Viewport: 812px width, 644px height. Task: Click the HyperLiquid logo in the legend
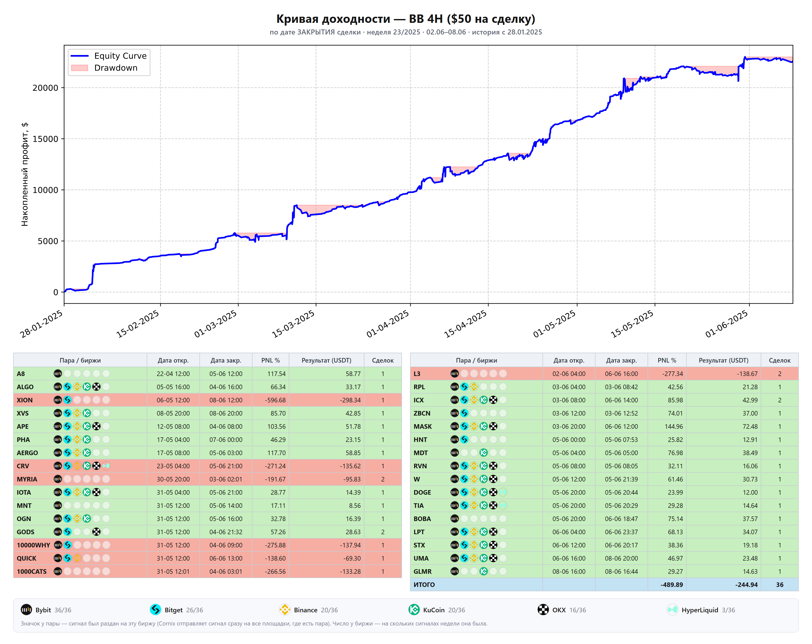[x=672, y=610]
